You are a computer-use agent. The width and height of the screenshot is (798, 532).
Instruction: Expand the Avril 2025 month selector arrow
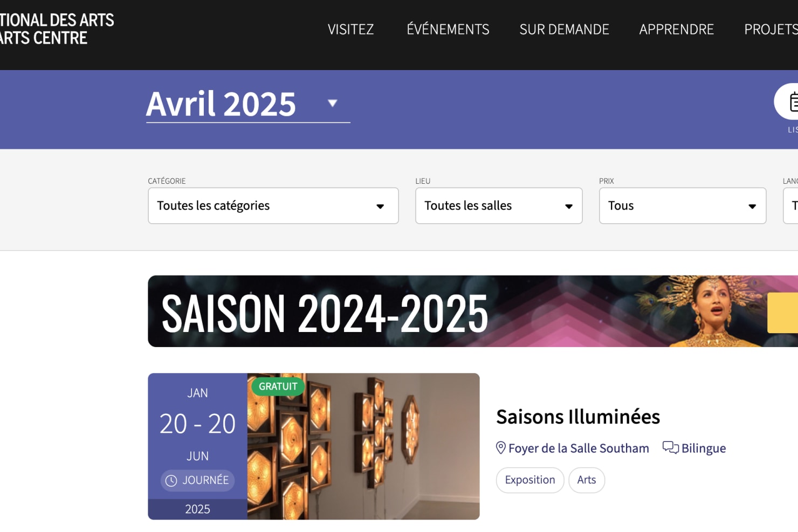click(x=333, y=103)
